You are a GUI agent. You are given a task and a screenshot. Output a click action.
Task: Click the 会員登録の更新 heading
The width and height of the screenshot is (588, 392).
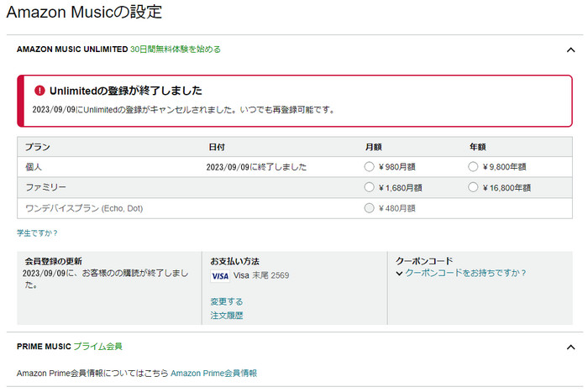[53, 261]
